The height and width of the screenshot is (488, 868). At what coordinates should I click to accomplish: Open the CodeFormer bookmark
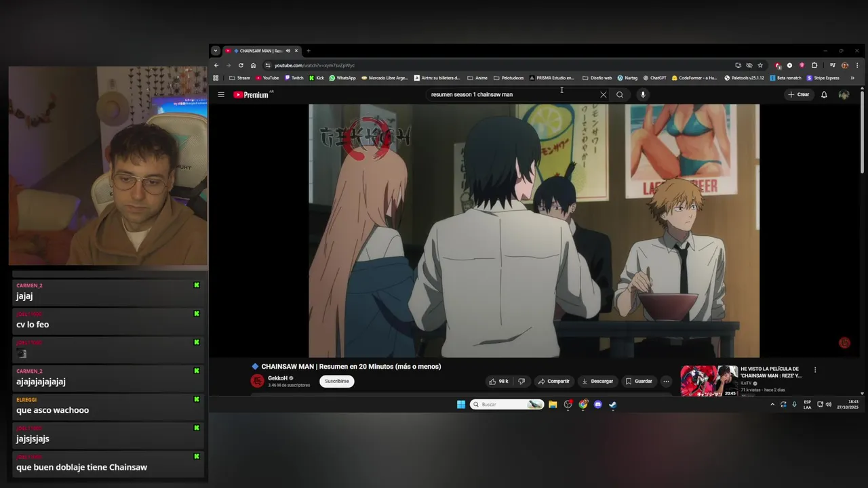pos(694,78)
